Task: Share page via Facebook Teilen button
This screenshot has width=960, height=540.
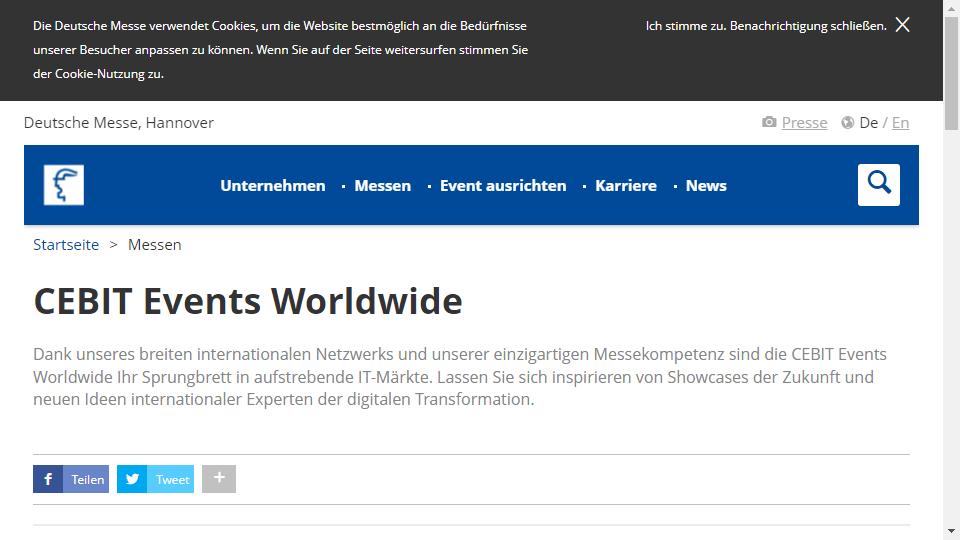Action: (x=71, y=479)
